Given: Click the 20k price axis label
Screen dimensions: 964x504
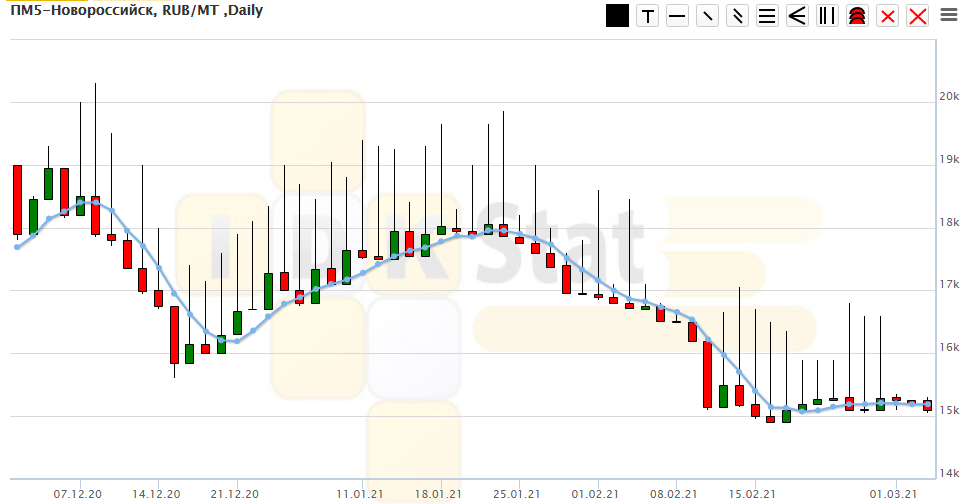Looking at the screenshot, I should click(x=947, y=96).
